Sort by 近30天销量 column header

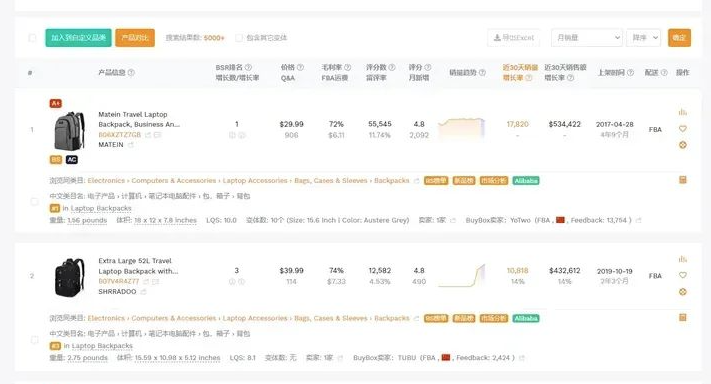click(x=520, y=67)
